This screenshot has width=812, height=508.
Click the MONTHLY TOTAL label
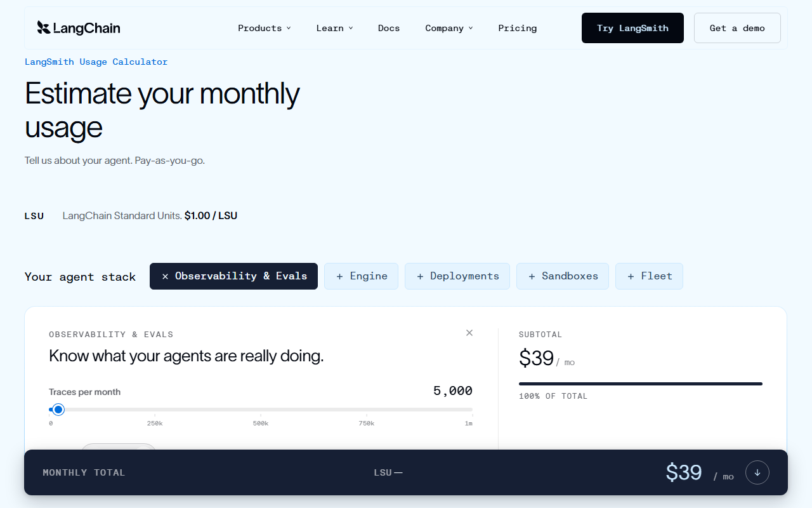(x=84, y=472)
